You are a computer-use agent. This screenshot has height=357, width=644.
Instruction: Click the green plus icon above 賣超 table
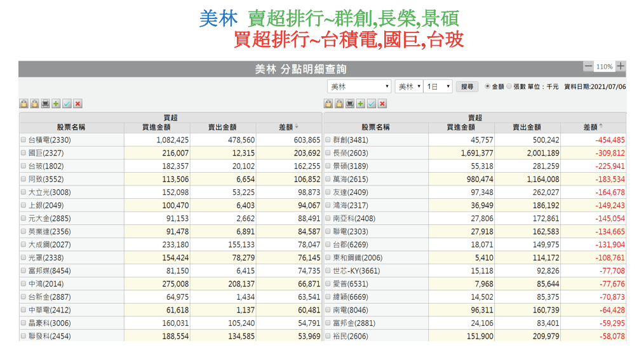tap(361, 104)
